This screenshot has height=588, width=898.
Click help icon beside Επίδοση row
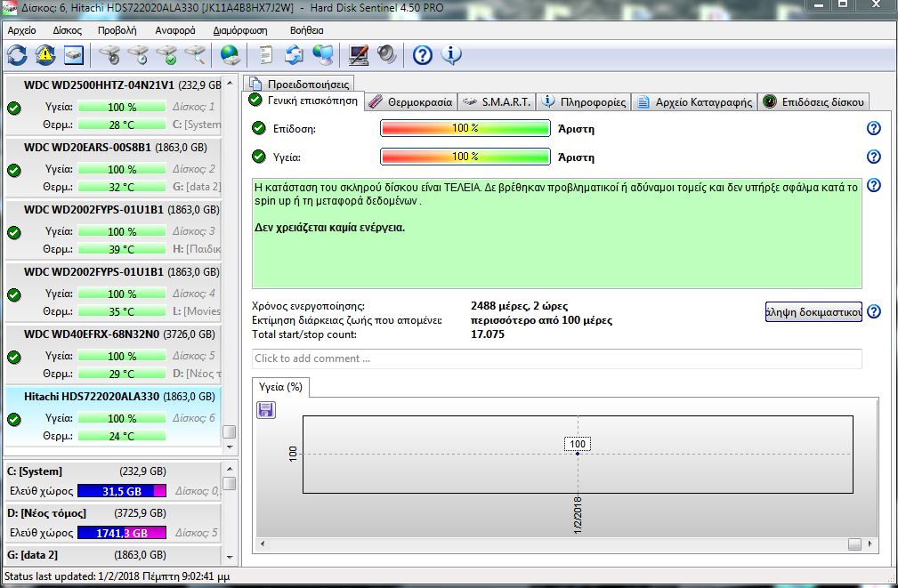tap(873, 128)
